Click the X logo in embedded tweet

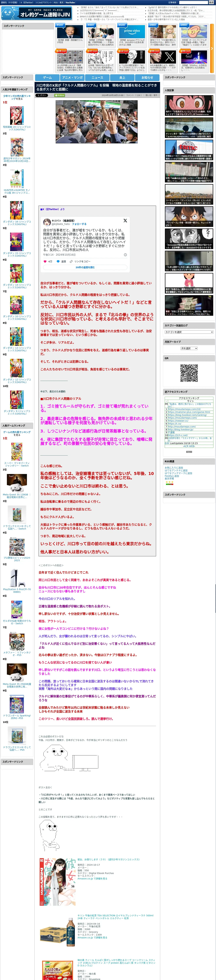[125, 221]
